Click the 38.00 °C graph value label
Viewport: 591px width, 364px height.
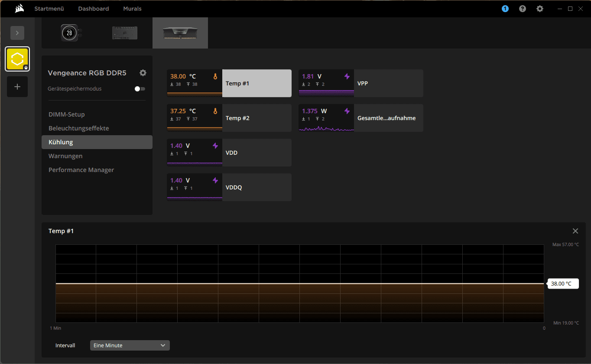point(562,284)
